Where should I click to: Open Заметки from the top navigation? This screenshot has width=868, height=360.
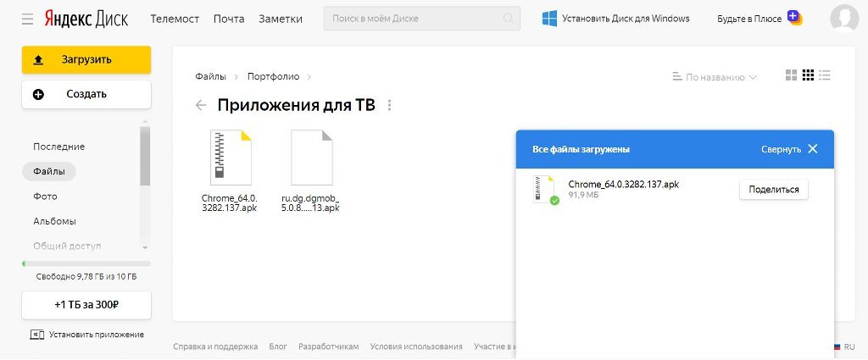pos(280,19)
